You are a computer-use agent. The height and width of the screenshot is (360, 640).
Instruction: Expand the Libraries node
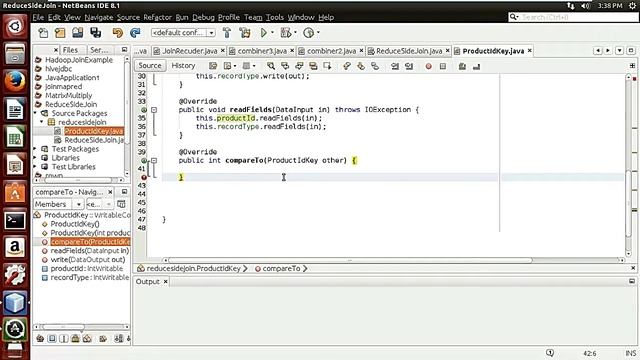point(36,158)
